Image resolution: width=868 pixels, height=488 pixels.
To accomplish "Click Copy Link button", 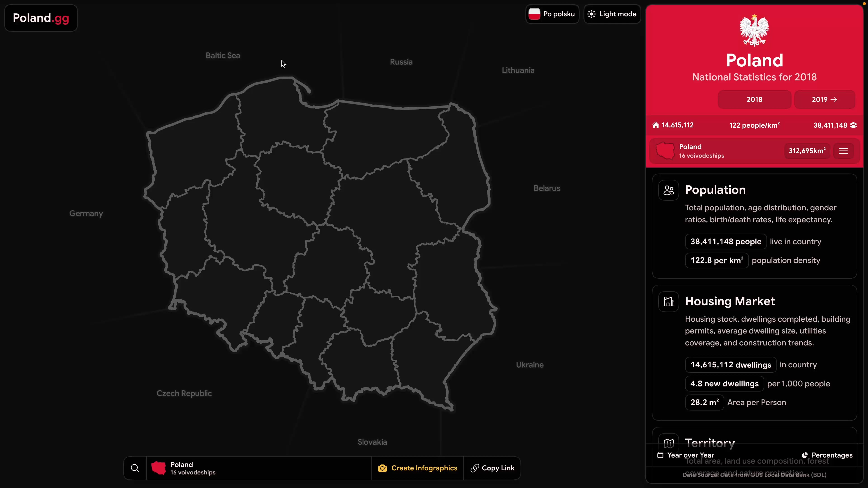I will 492,468.
